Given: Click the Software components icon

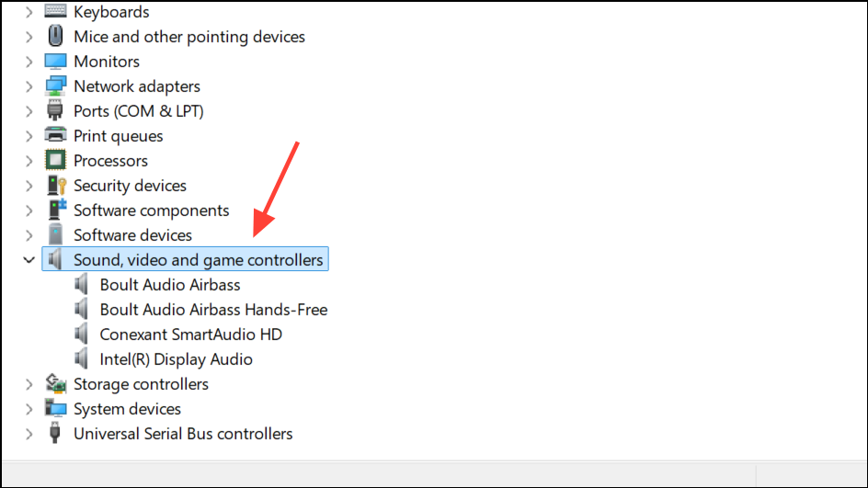Looking at the screenshot, I should 56,210.
